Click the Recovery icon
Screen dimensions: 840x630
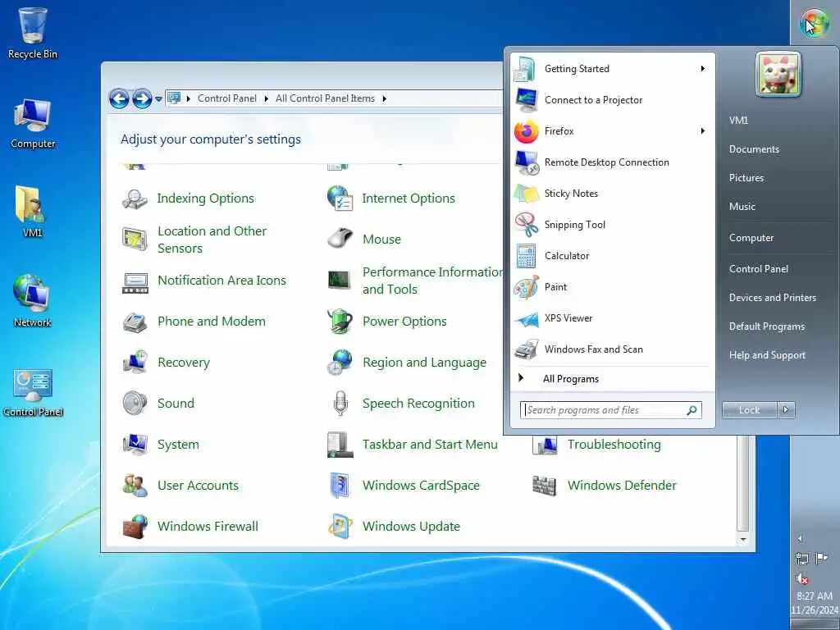pyautogui.click(x=135, y=362)
